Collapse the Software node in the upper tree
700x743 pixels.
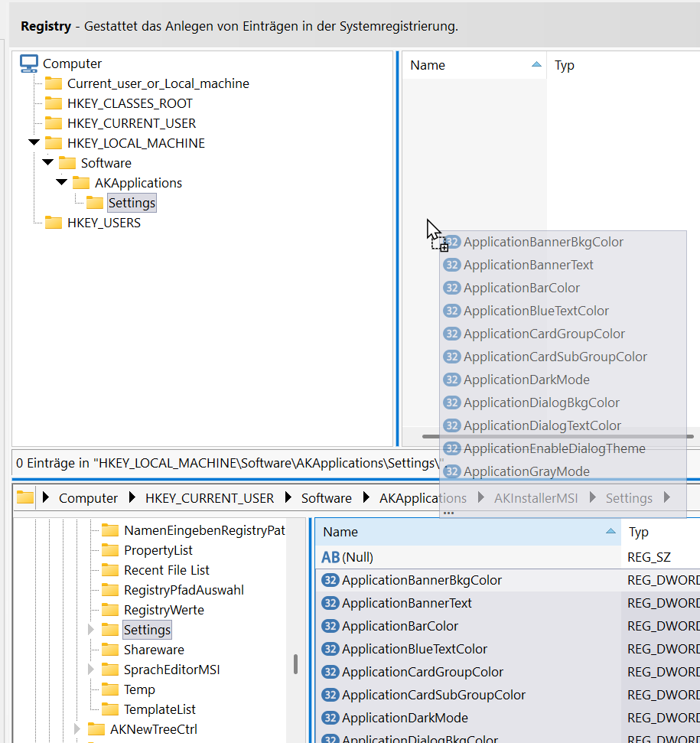point(47,163)
